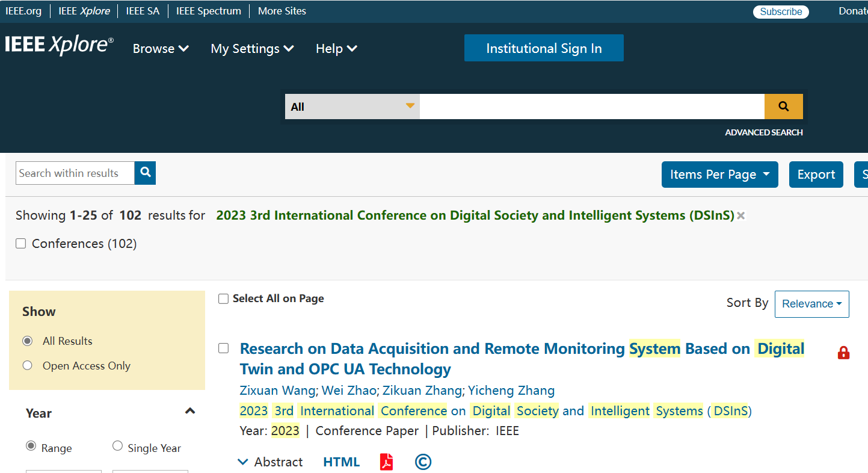Click the orange magnifier search button
Viewport: 868px width, 473px height.
(x=783, y=107)
